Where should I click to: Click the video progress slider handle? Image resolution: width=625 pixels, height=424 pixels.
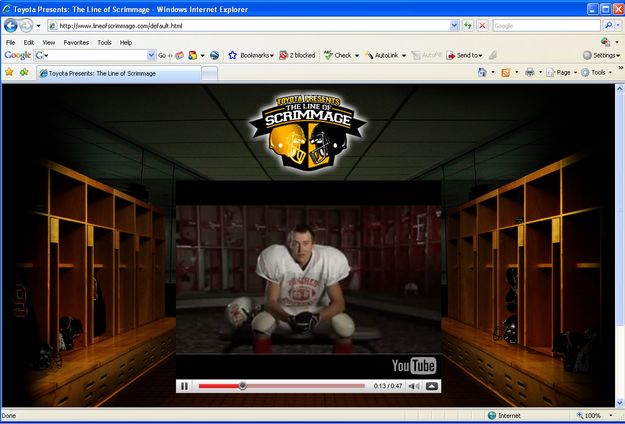242,386
